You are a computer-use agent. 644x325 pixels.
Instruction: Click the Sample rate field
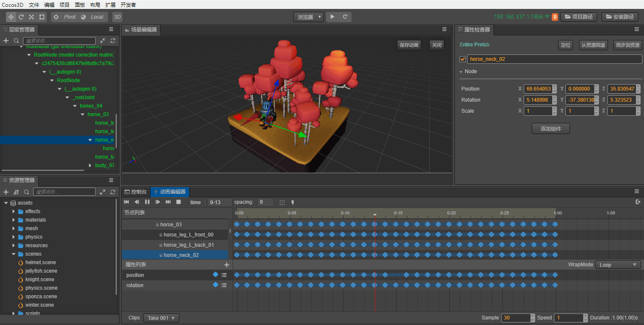point(516,318)
